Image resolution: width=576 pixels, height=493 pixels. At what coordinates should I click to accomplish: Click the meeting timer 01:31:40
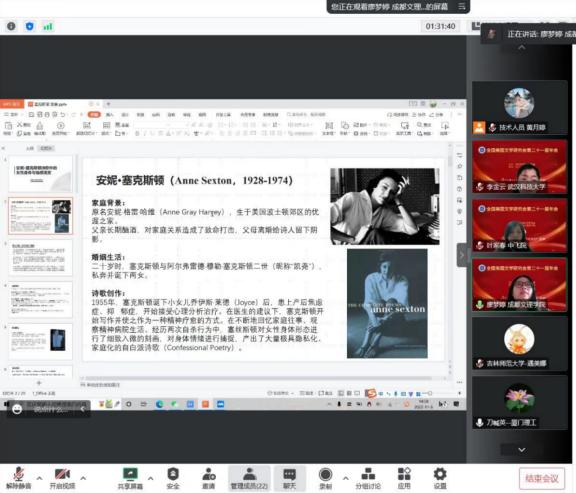pyautogui.click(x=440, y=26)
